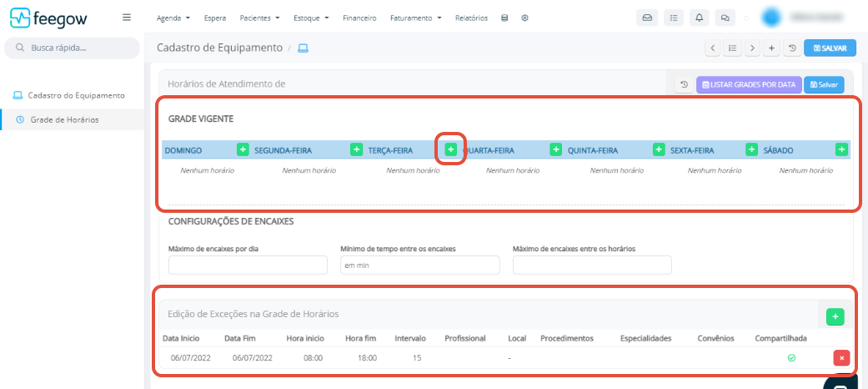Click the Mínimo de tempo entre encaixes field
Image resolution: width=868 pixels, height=389 pixels.
[x=420, y=265]
